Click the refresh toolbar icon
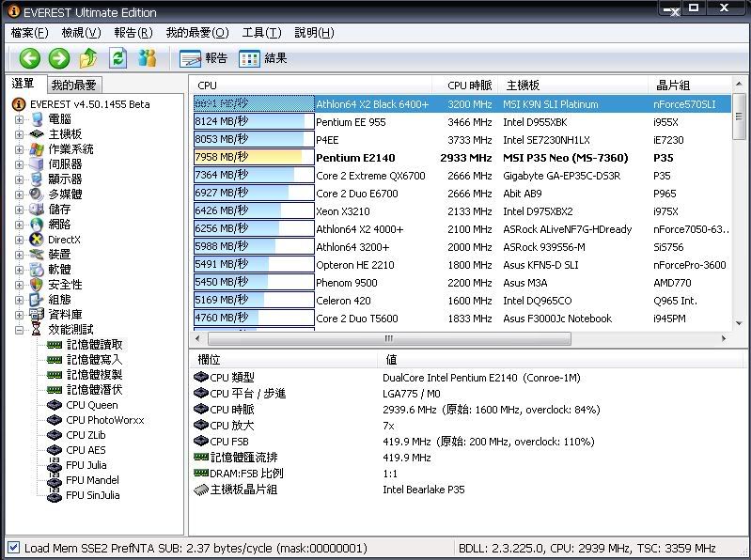The image size is (751, 560). pyautogui.click(x=117, y=58)
